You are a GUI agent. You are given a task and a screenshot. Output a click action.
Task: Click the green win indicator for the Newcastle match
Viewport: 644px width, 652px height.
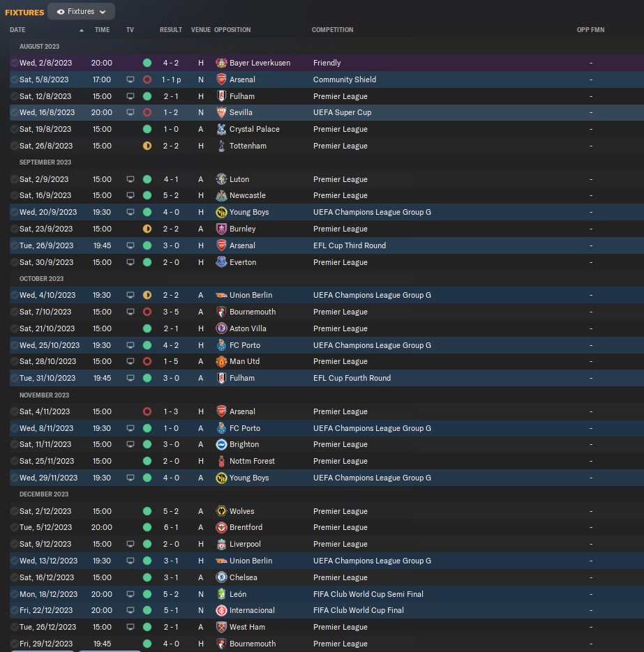(x=147, y=195)
